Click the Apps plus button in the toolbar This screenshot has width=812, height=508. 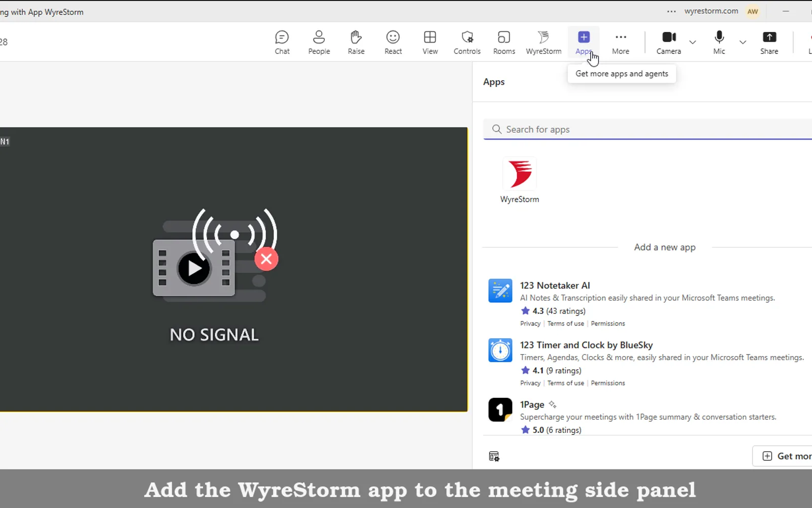click(584, 43)
